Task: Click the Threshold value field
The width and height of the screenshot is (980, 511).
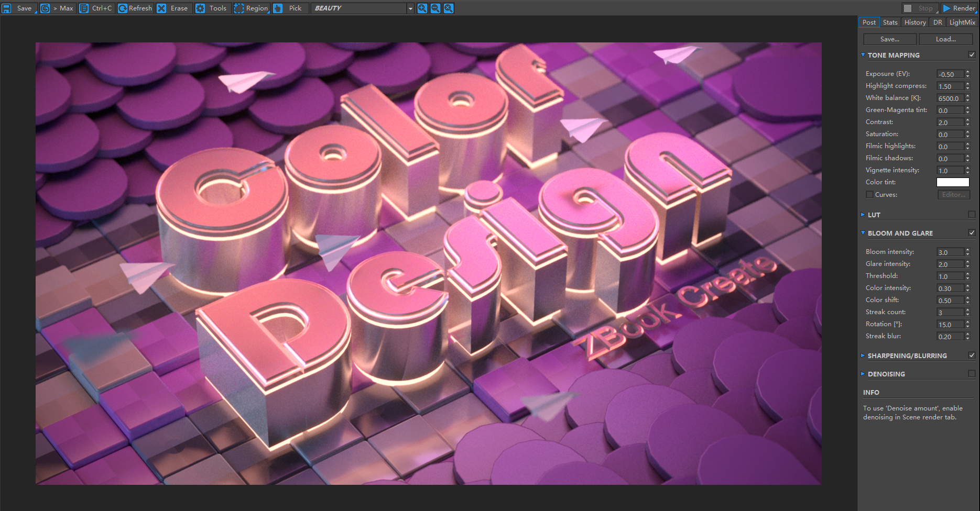Action: click(950, 276)
